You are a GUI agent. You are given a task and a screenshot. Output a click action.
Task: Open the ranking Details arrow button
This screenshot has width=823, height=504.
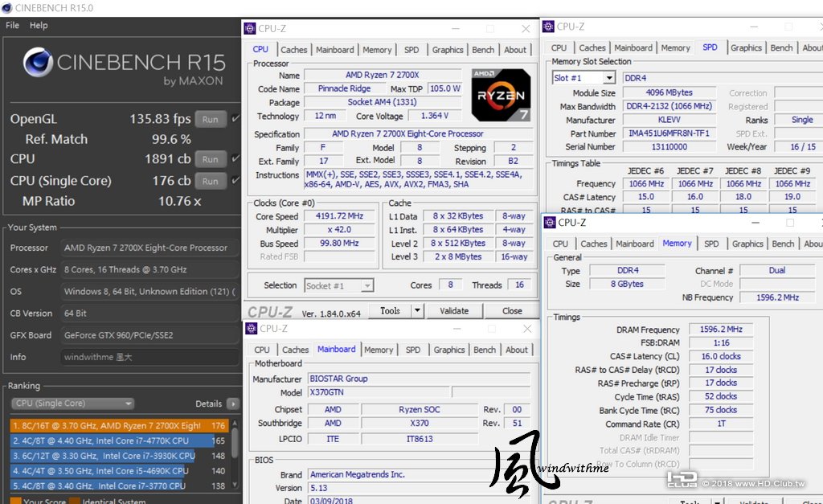233,404
